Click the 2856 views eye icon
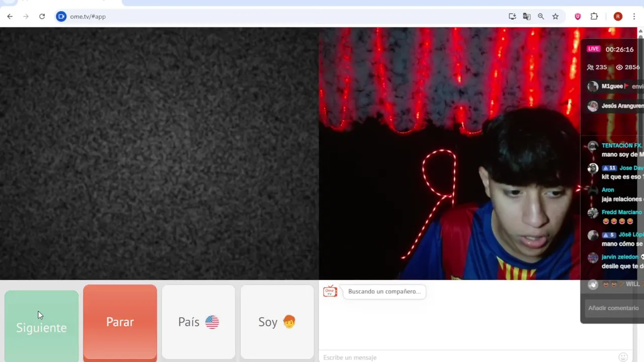 coord(619,67)
